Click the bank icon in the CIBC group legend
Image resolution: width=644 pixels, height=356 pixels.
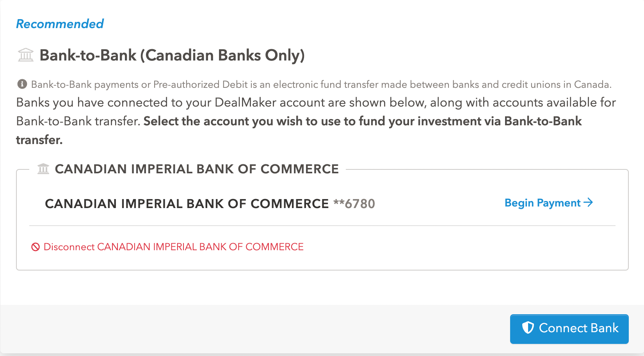click(43, 169)
